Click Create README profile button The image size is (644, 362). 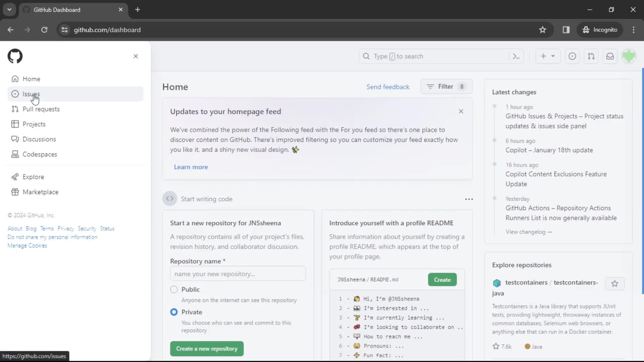point(441,279)
